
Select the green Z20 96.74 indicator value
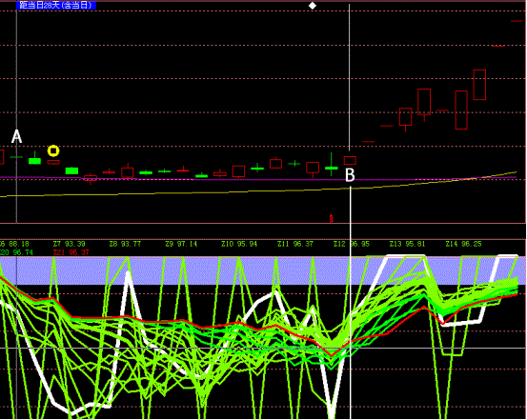[16, 252]
